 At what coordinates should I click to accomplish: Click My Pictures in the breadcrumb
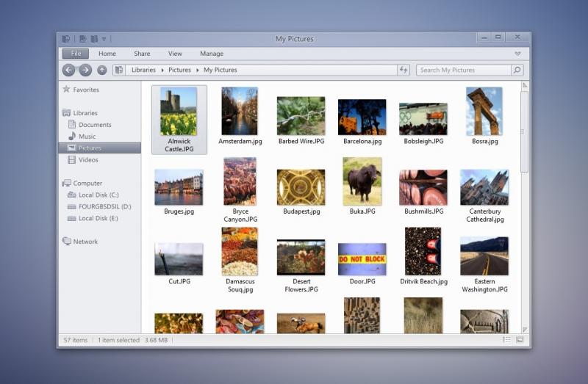(x=220, y=70)
